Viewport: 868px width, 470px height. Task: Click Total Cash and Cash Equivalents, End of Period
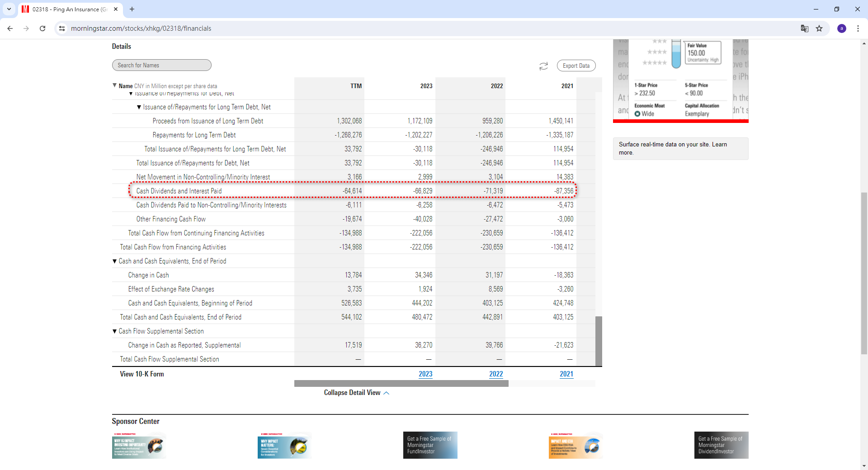pyautogui.click(x=180, y=317)
